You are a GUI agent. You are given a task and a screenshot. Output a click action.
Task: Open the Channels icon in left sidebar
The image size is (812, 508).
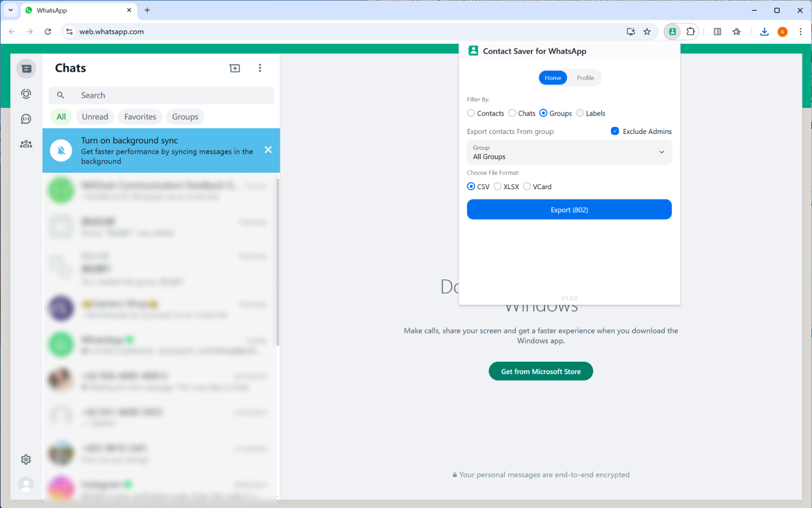(x=26, y=119)
